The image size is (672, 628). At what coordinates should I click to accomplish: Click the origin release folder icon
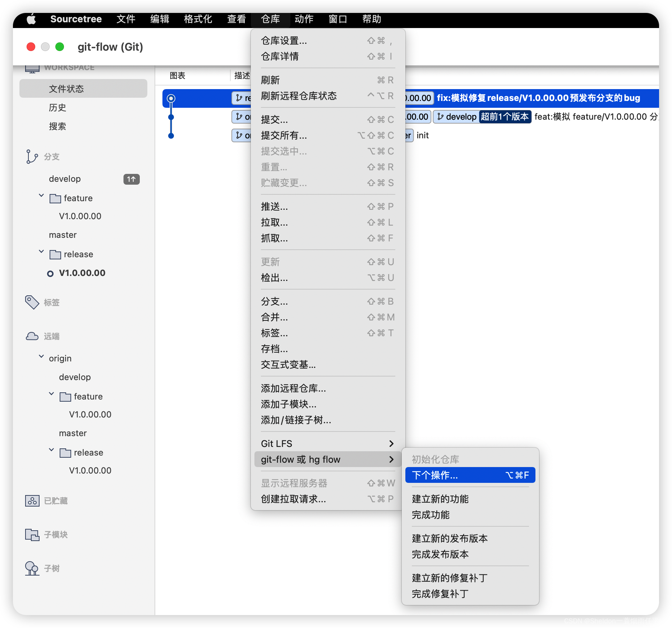coord(65,453)
